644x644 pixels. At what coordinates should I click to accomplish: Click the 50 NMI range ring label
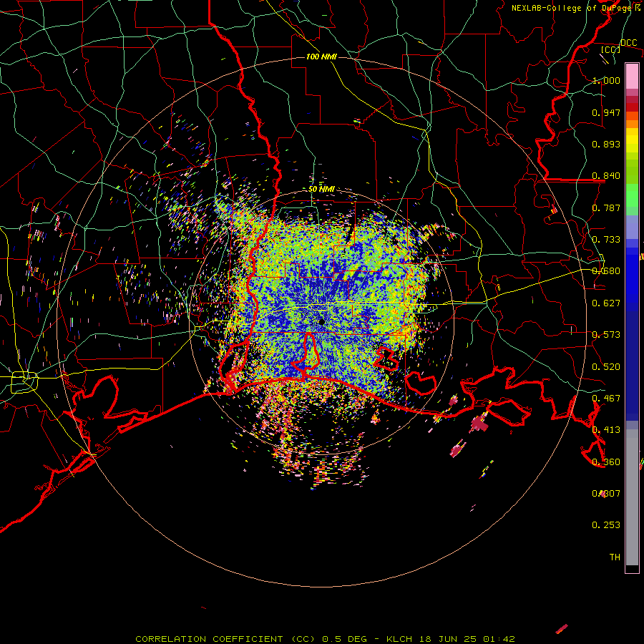point(321,189)
